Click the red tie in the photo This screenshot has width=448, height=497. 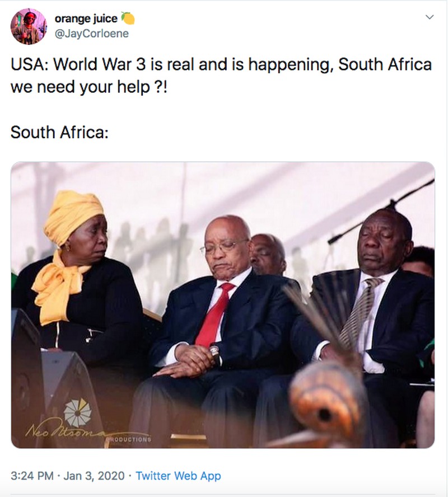click(215, 315)
